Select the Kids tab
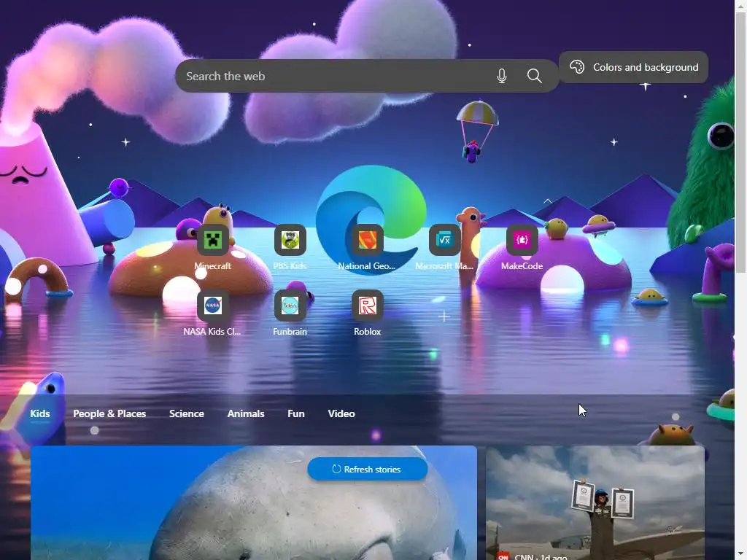Image resolution: width=747 pixels, height=560 pixels. [40, 414]
